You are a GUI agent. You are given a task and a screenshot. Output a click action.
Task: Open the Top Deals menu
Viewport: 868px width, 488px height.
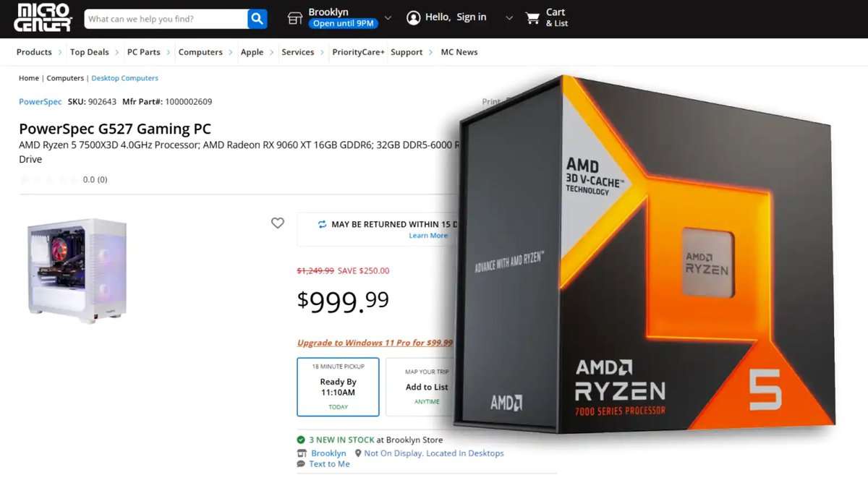click(90, 52)
